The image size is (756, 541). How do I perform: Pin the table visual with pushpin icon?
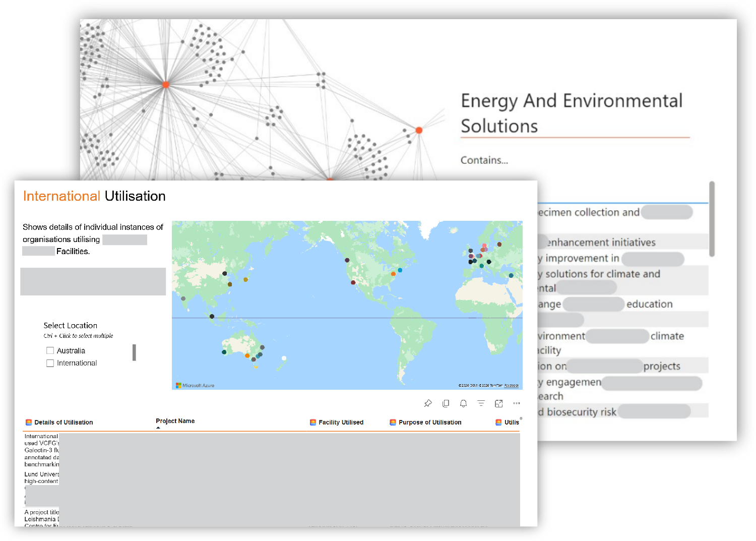click(x=428, y=403)
